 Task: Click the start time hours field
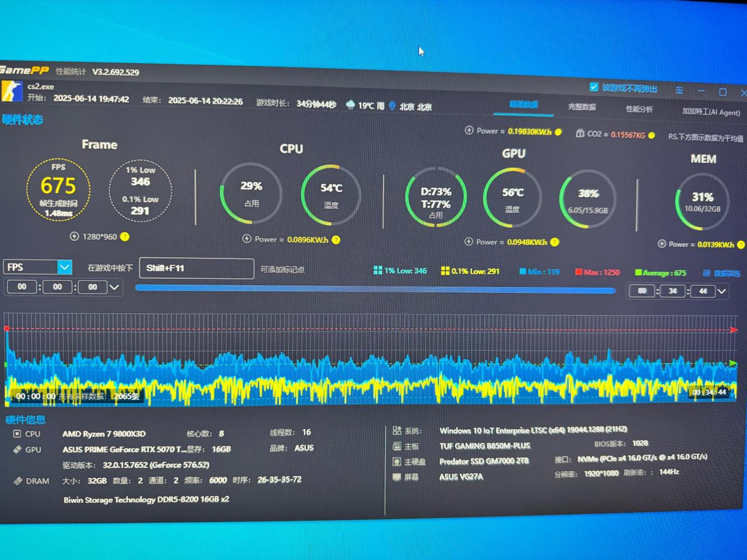22,286
